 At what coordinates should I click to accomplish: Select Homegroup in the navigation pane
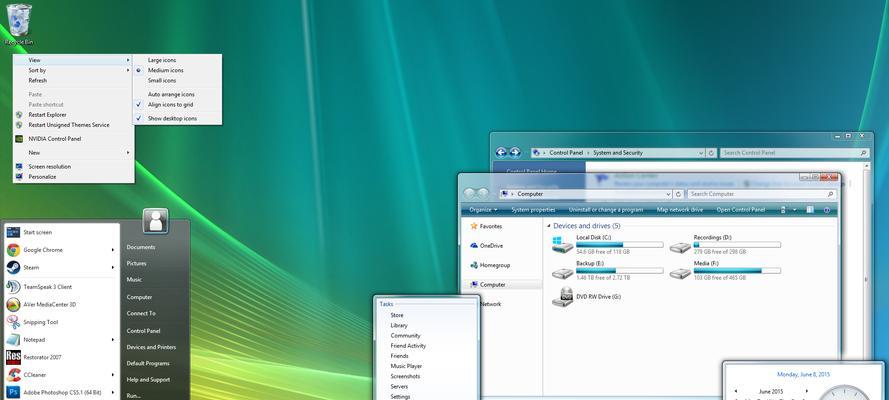pos(494,265)
